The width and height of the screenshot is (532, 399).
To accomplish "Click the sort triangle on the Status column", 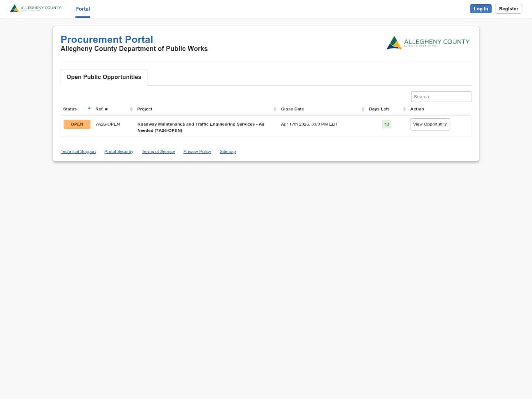I will [x=89, y=108].
